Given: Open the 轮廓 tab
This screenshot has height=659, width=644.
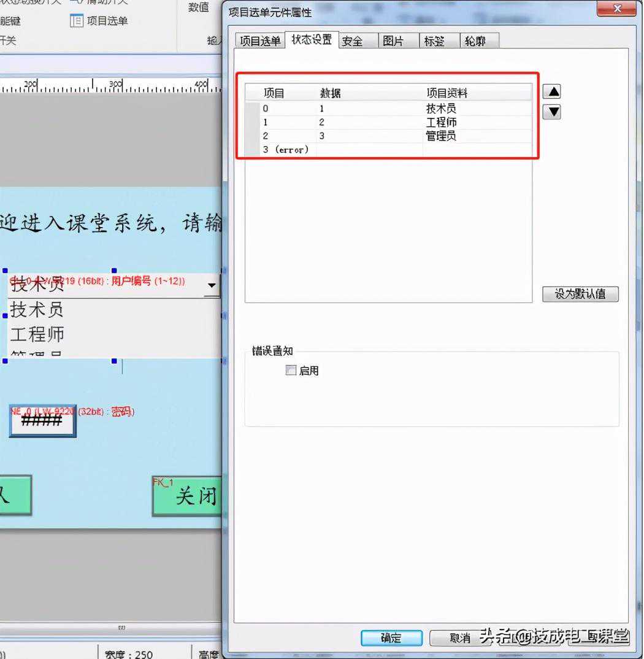Looking at the screenshot, I should click(x=475, y=41).
